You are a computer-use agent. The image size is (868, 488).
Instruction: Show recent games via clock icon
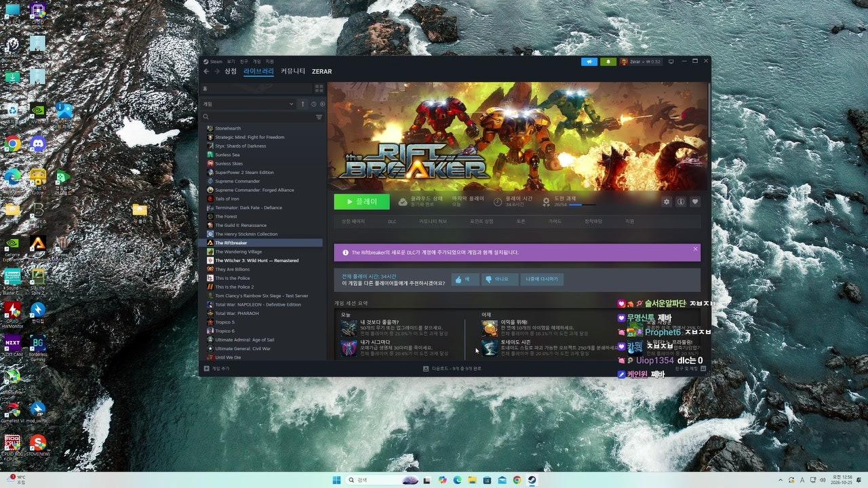pos(313,104)
